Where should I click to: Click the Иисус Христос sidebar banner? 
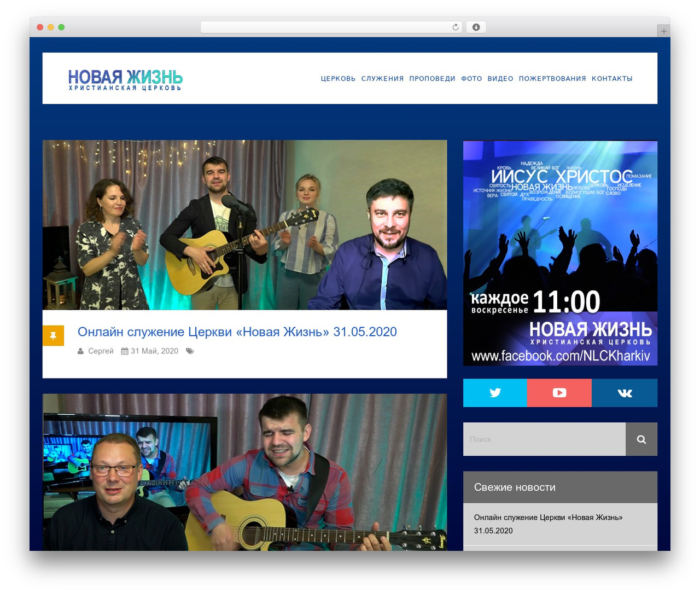tap(560, 253)
